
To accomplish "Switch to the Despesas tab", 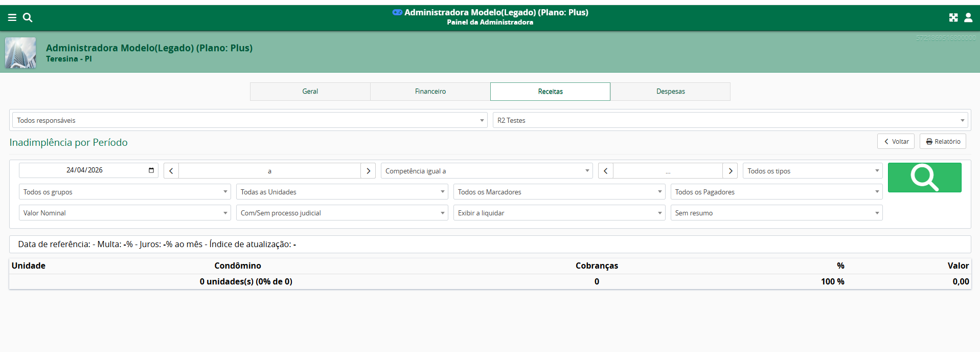I will [670, 92].
